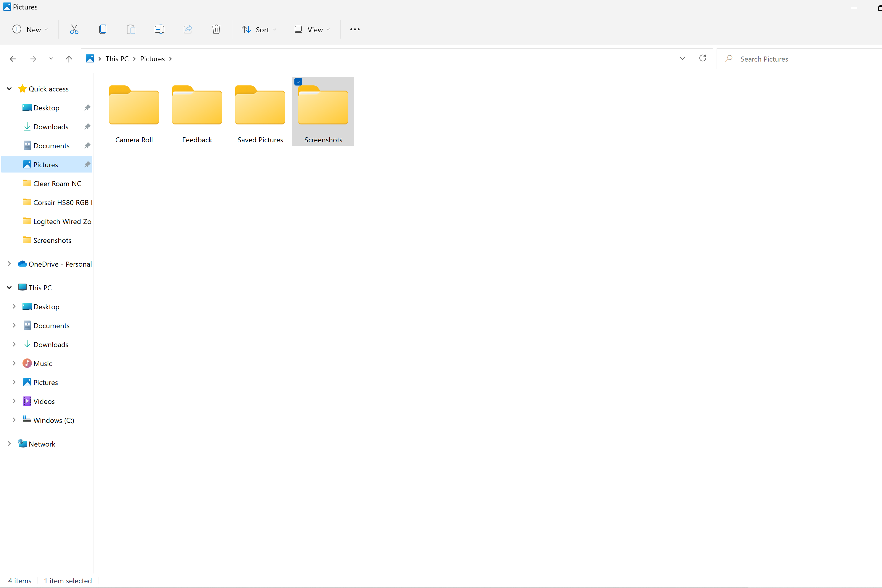This screenshot has width=882, height=588.
Task: Select the Camera Roll folder
Action: click(x=134, y=111)
